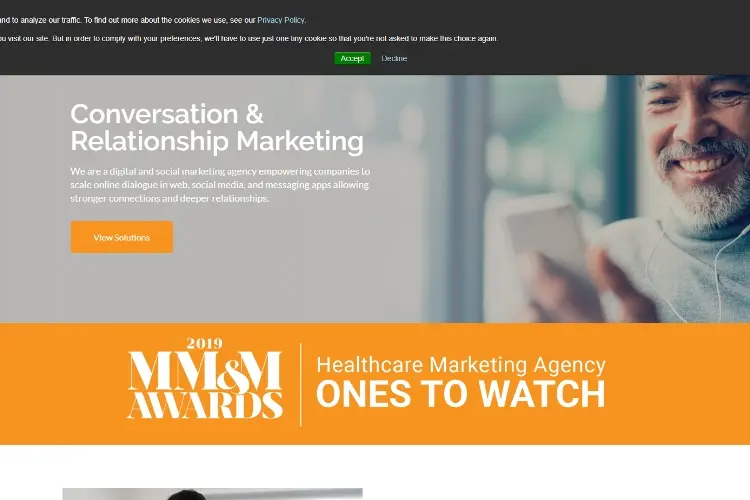750x500 pixels.
Task: Decline cookies in the banner
Action: (x=394, y=58)
